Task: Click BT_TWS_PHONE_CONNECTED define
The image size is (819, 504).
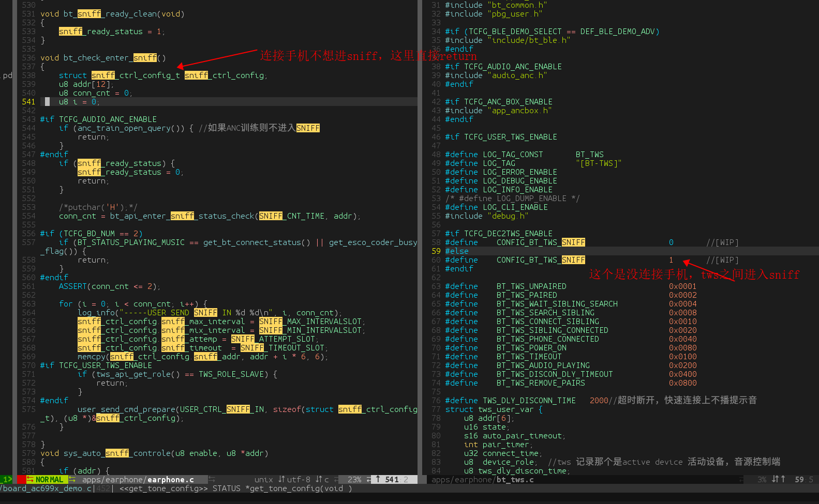Action: (x=548, y=339)
